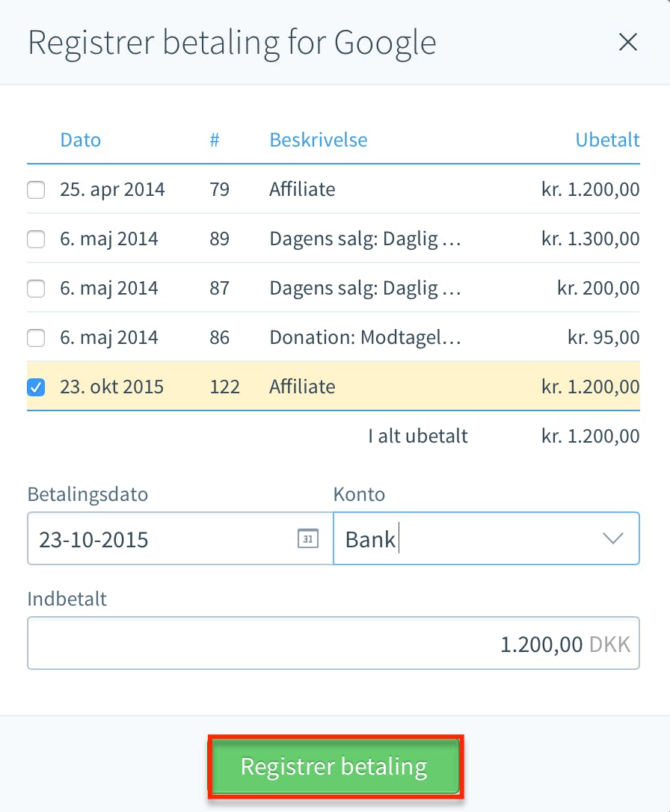Viewport: 670px width, 812px height.
Task: Click the Konto field containing Bank
Action: (486, 538)
